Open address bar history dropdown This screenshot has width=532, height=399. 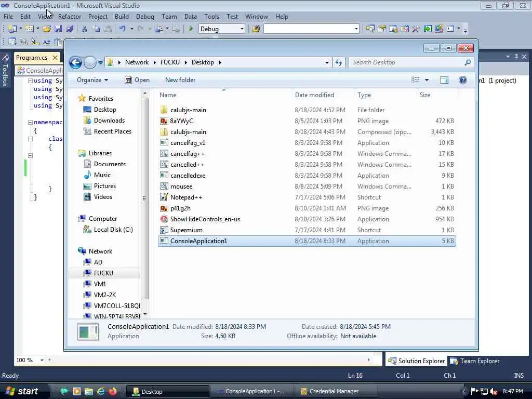[327, 62]
